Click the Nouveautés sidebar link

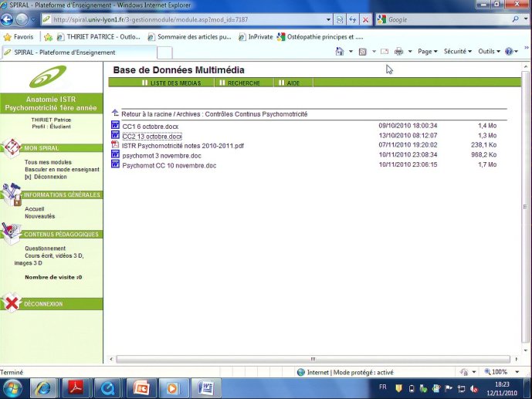pos(39,216)
